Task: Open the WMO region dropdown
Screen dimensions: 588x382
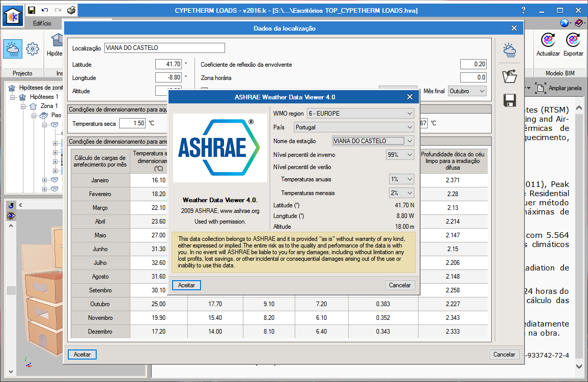Action: (360, 113)
